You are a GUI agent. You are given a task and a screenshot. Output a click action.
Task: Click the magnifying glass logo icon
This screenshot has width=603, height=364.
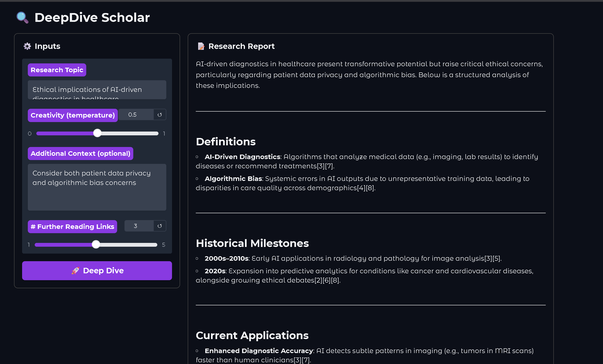(x=22, y=18)
